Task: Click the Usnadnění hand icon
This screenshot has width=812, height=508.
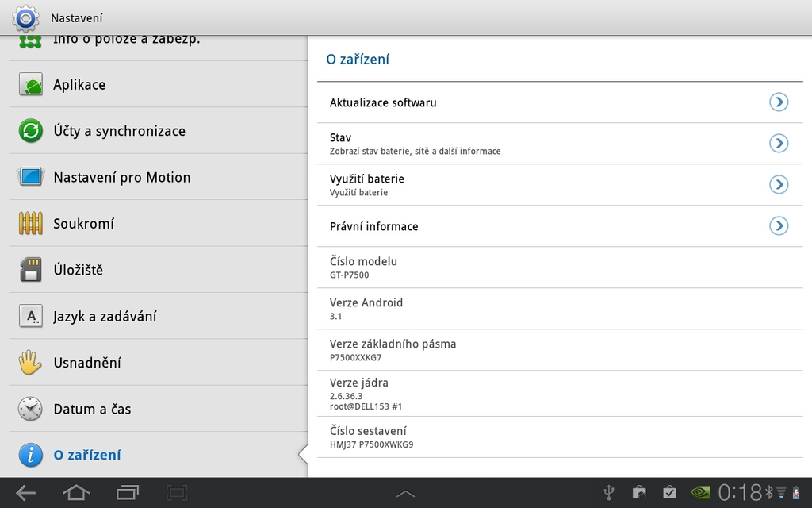Action: [x=30, y=362]
